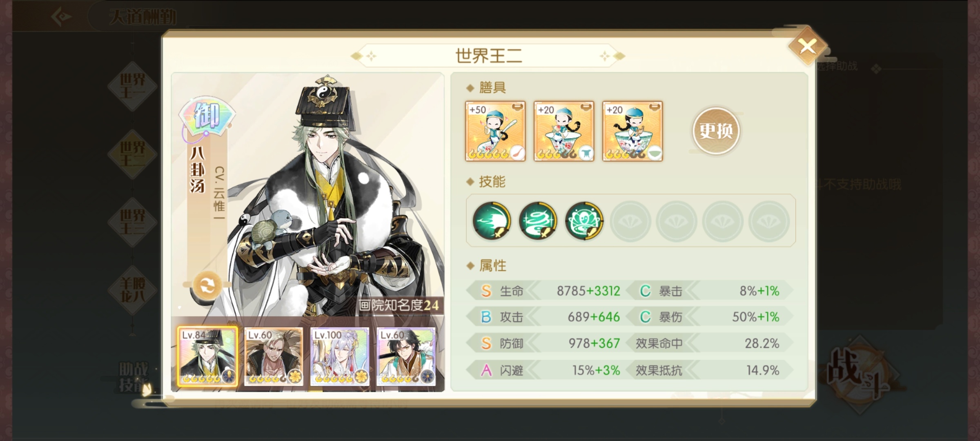This screenshot has height=441, width=980.
Task: Select the Lv.100 character thumbnail
Action: [x=340, y=356]
